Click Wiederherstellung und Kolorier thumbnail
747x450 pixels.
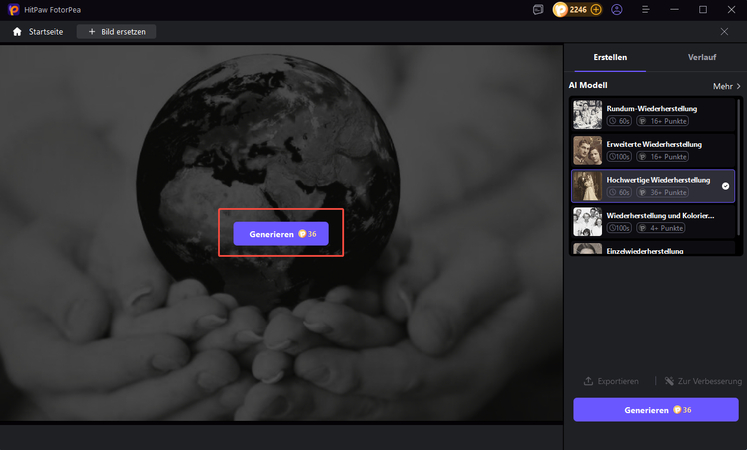(x=587, y=222)
